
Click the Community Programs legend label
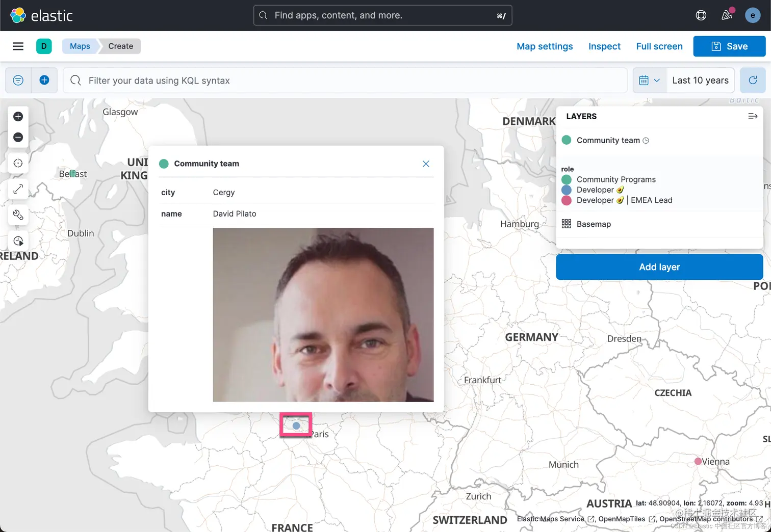pos(616,179)
